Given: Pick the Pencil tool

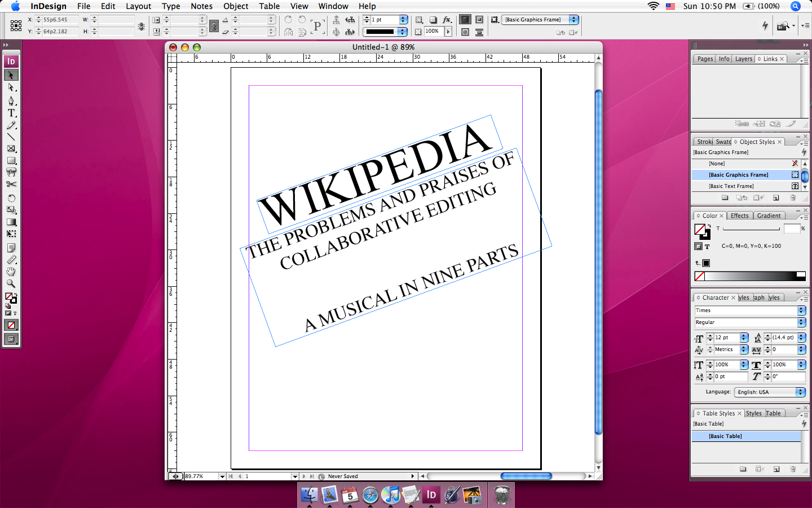Looking at the screenshot, I should click(11, 125).
